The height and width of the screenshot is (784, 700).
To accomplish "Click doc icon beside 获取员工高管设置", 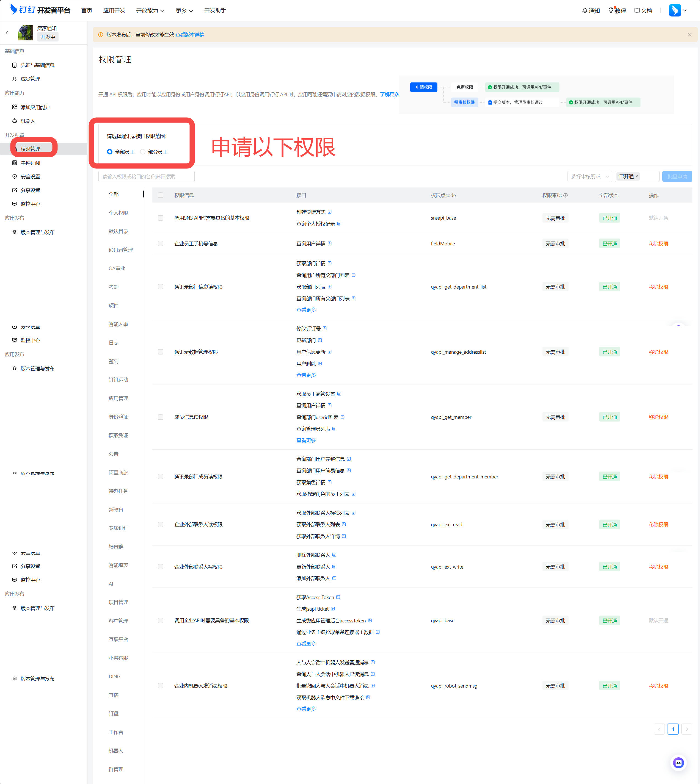I will point(339,394).
